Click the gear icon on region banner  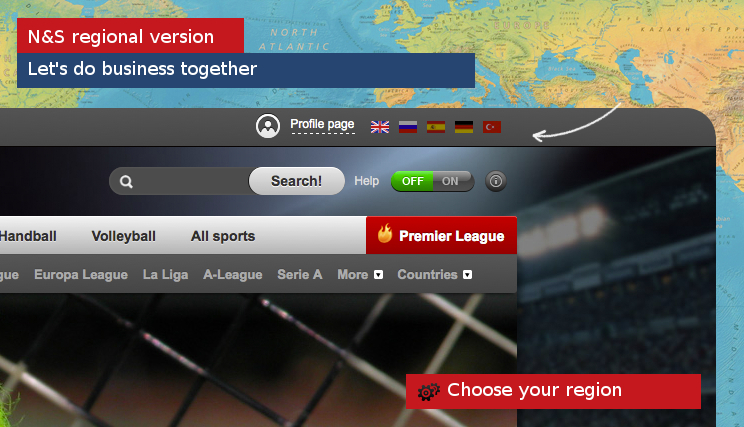[x=428, y=392]
